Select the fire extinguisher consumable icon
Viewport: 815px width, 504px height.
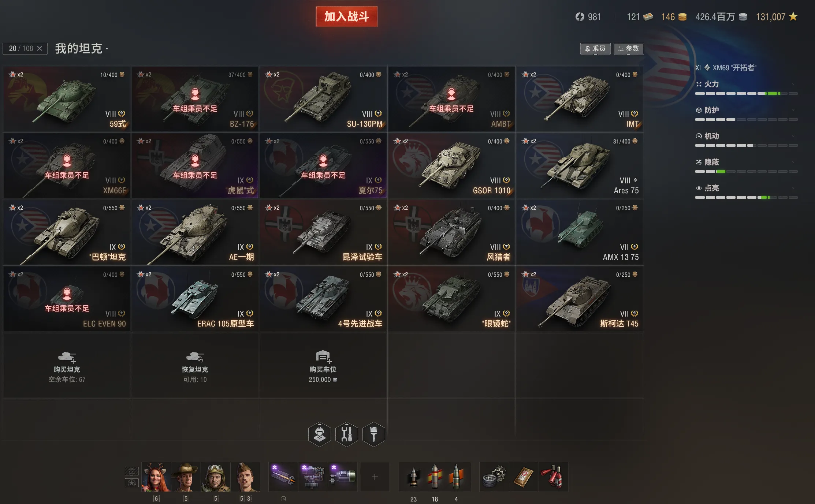553,477
